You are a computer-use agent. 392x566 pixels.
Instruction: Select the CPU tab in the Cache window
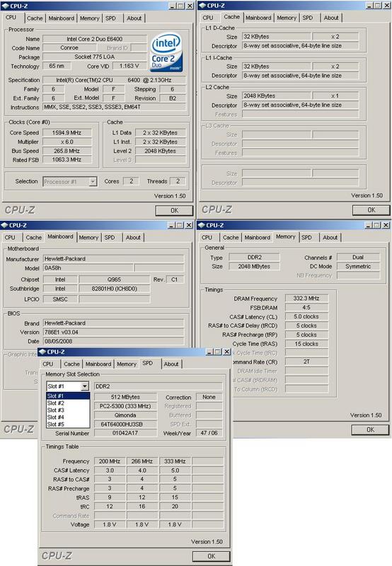click(208, 18)
